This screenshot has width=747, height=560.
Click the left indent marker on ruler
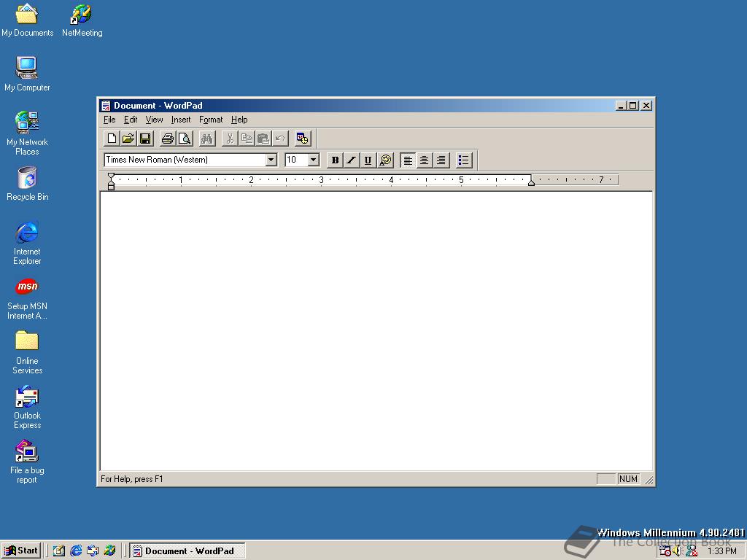tap(111, 182)
